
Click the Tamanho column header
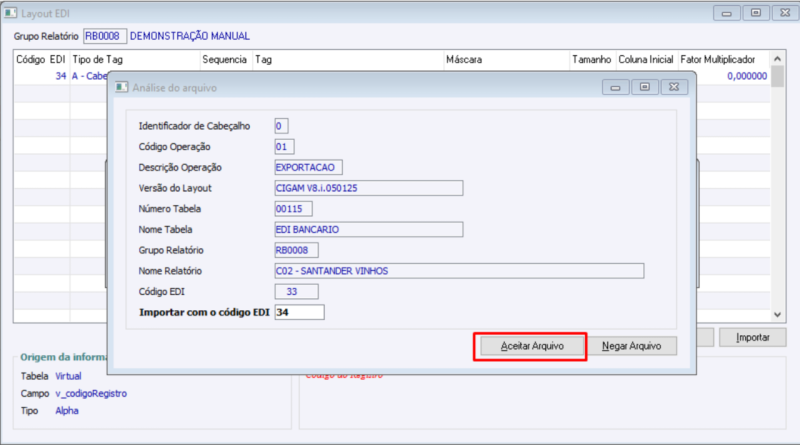593,60
